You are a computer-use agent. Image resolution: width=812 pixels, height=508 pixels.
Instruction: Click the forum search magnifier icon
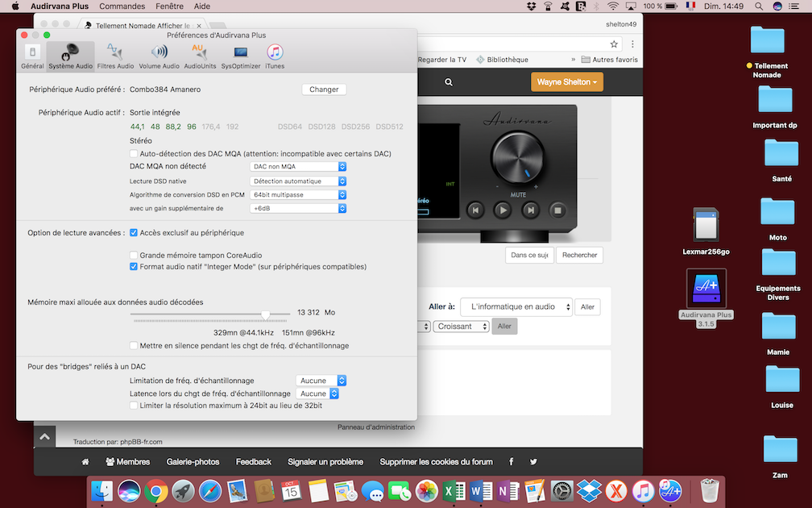click(449, 82)
